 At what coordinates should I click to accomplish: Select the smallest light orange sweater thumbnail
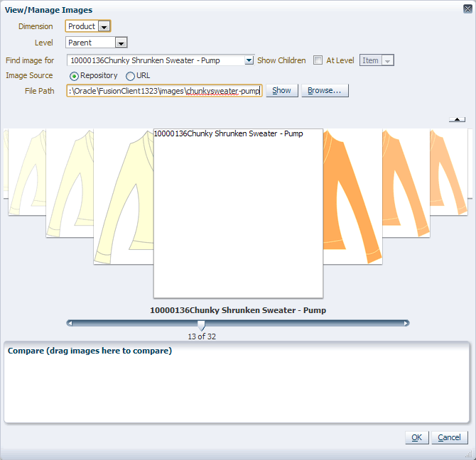(448, 172)
